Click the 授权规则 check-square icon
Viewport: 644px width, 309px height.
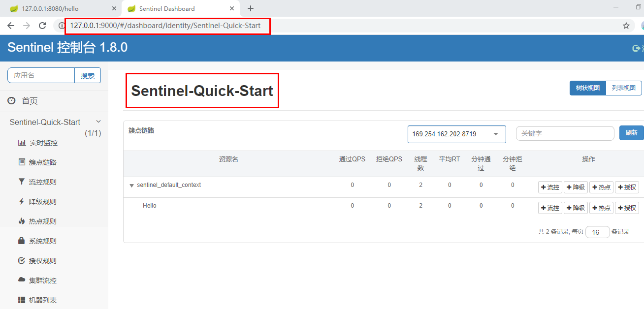pyautogui.click(x=22, y=260)
